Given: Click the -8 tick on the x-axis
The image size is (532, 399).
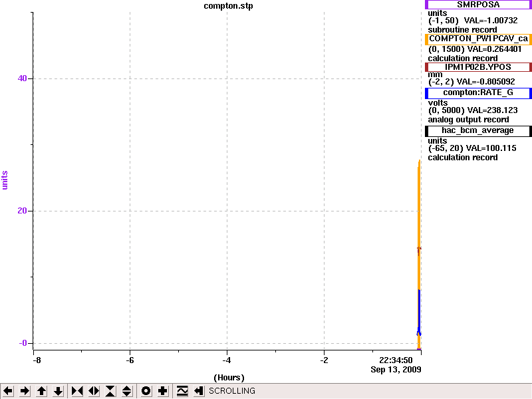Looking at the screenshot, I should point(37,360).
